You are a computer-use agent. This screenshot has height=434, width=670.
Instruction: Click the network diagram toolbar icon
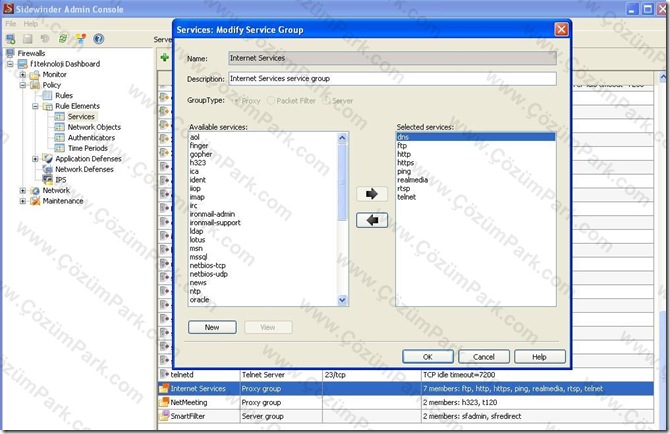tap(80, 39)
